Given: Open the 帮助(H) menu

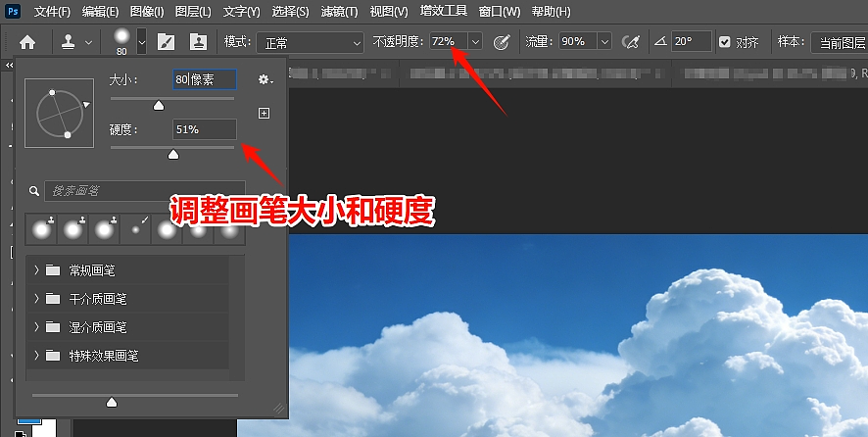Looking at the screenshot, I should point(551,11).
